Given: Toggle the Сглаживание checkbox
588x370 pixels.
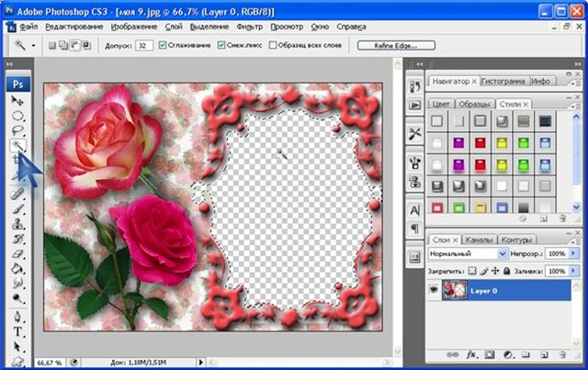Looking at the screenshot, I should pos(163,44).
